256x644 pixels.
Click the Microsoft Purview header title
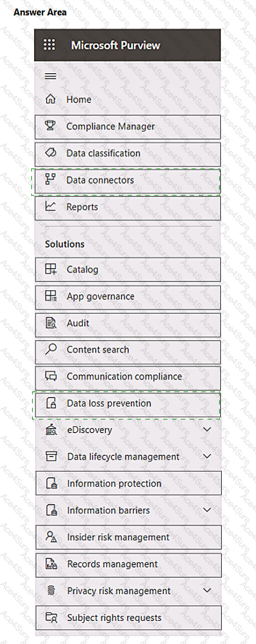click(x=116, y=45)
